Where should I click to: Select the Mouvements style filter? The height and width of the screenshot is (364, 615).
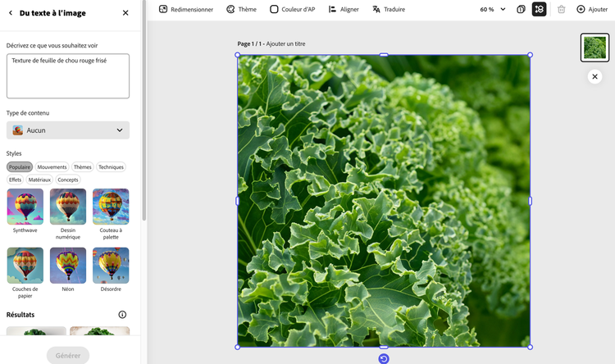(x=52, y=167)
